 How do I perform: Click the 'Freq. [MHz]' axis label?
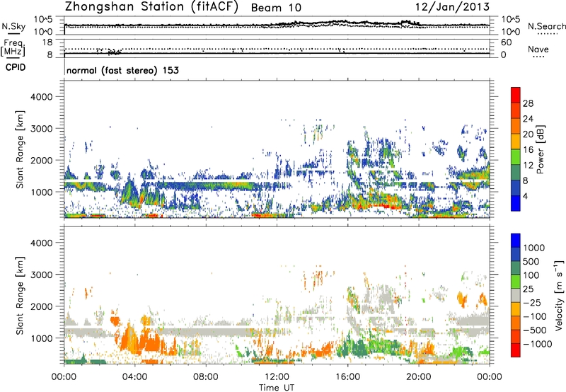pyautogui.click(x=13, y=48)
